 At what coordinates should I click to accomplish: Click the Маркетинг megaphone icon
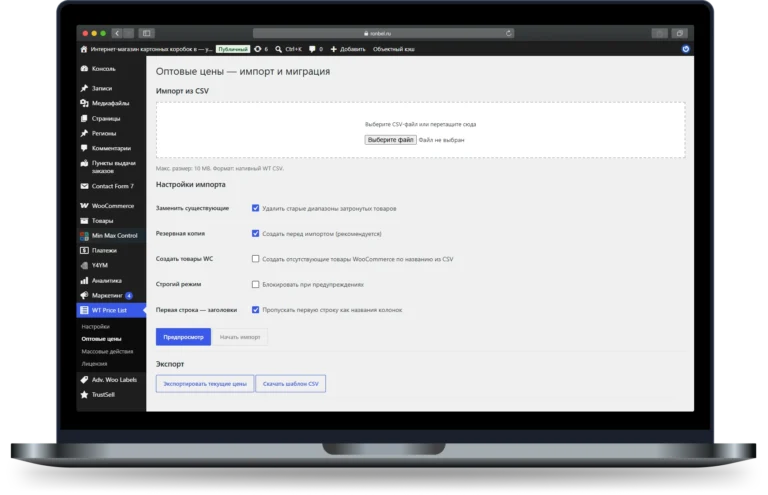pos(84,295)
